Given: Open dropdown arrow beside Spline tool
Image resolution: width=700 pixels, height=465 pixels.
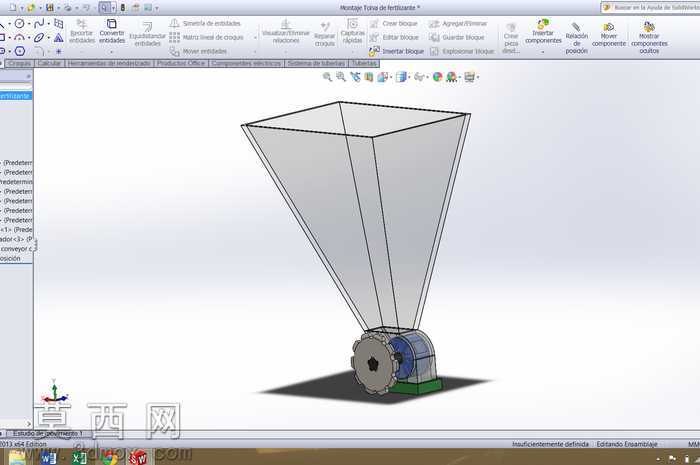Looking at the screenshot, I should point(49,24).
